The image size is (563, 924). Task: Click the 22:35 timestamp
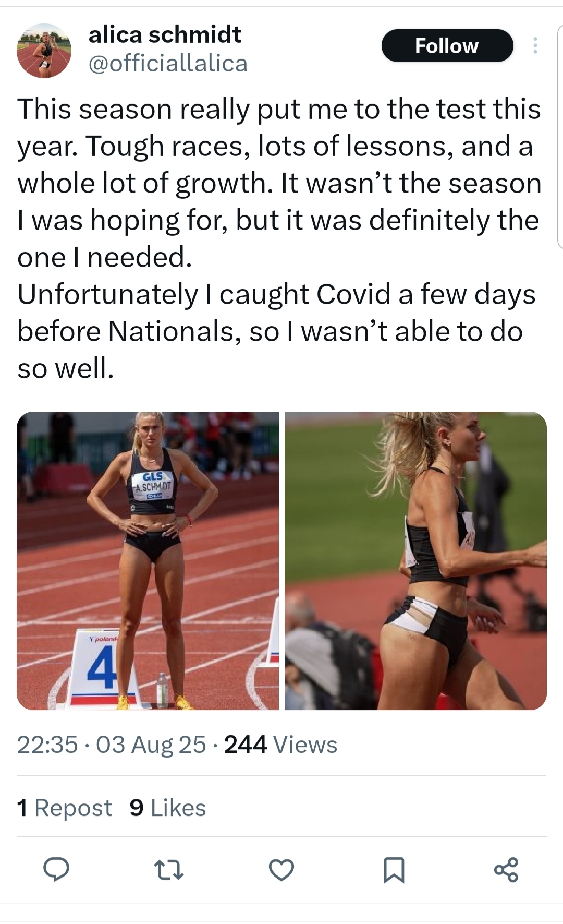pyautogui.click(x=47, y=745)
